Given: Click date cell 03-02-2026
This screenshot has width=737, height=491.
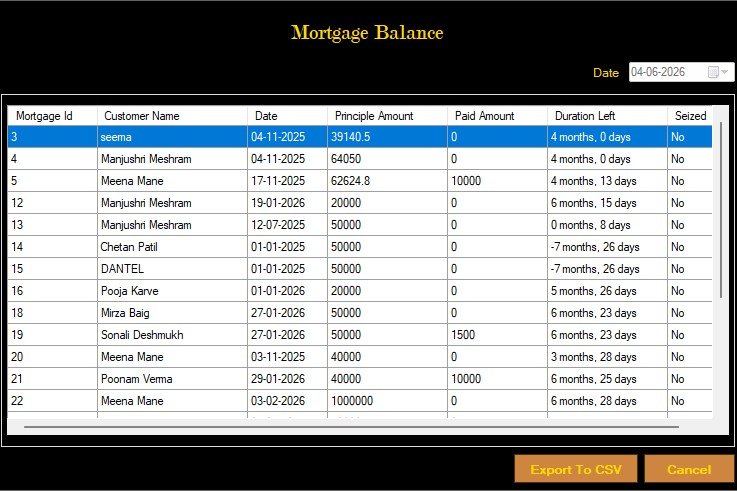Looking at the screenshot, I should click(287, 401).
